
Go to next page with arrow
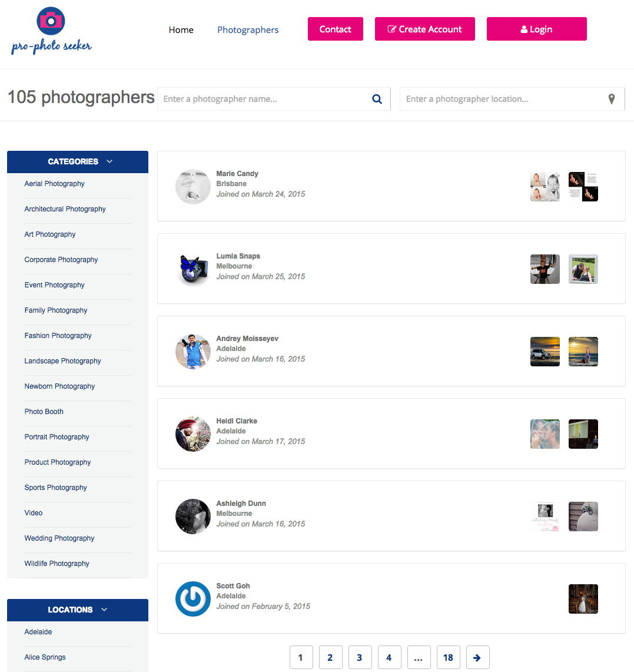point(477,657)
